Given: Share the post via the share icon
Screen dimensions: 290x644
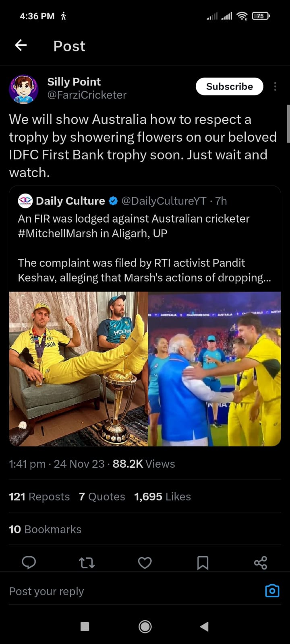Looking at the screenshot, I should click(260, 563).
